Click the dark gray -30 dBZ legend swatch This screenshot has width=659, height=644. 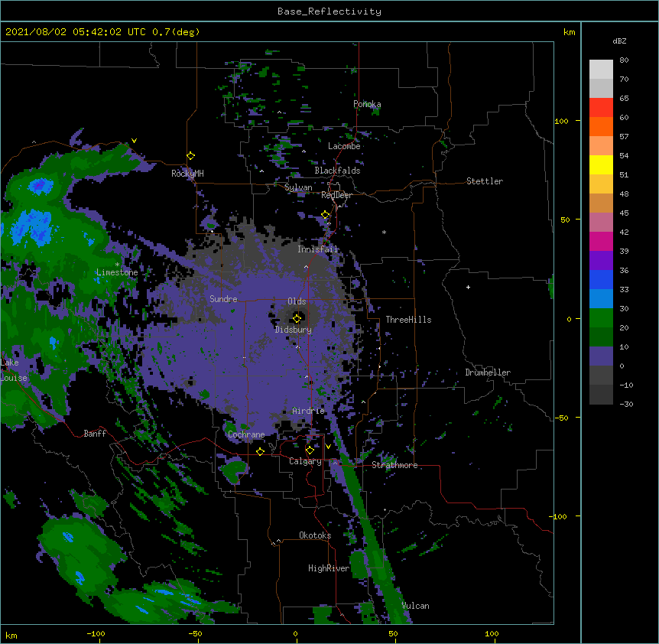click(601, 395)
